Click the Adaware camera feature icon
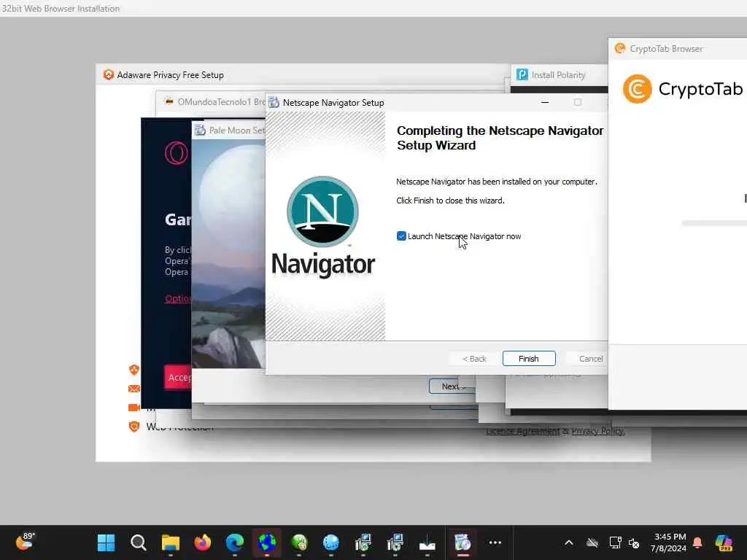This screenshot has height=560, width=747. point(134,407)
